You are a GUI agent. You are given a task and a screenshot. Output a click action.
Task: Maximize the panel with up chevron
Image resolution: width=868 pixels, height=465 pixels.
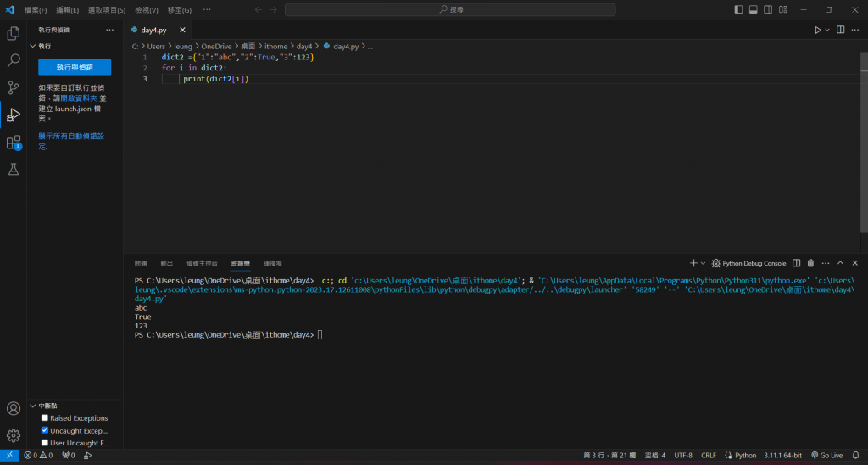[840, 263]
